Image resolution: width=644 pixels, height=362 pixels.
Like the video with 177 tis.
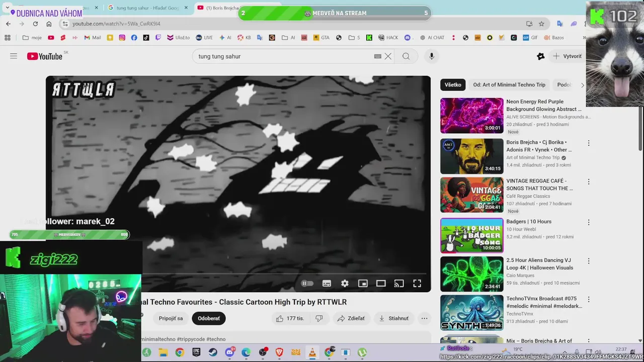click(290, 318)
